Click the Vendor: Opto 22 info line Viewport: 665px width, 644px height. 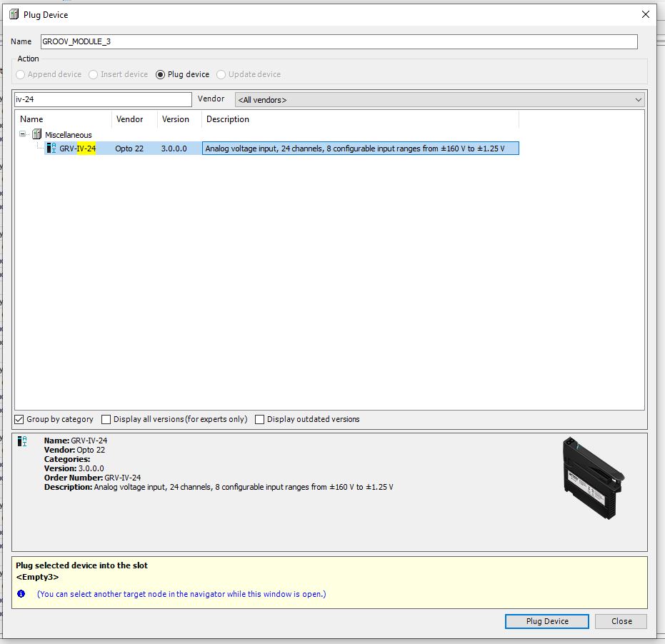pos(74,450)
